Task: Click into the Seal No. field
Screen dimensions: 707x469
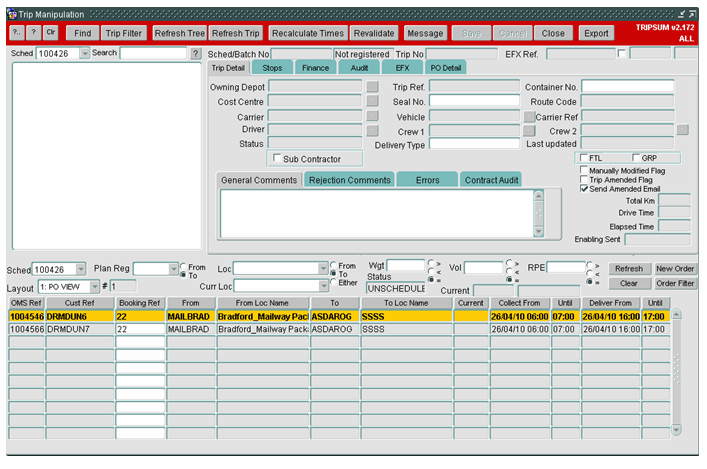Action: point(474,101)
